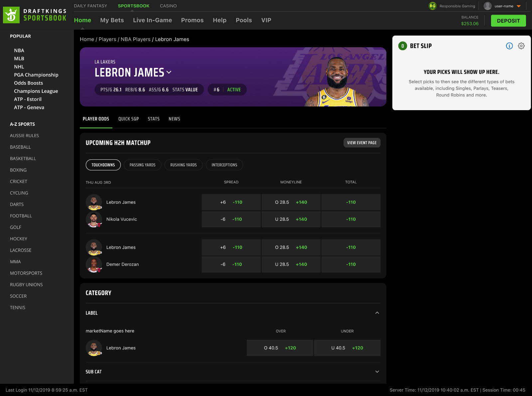Click the DraftKings crown logo
The image size is (532, 396).
[x=12, y=15]
